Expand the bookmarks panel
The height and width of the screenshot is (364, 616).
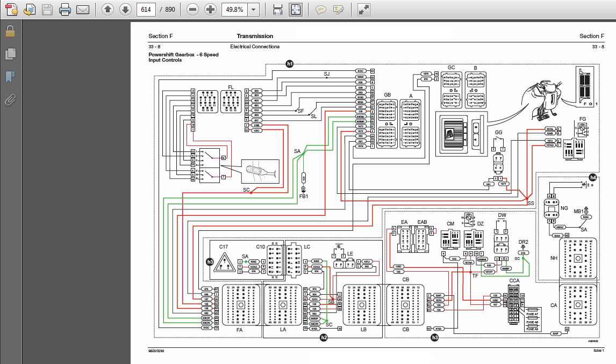pyautogui.click(x=10, y=77)
